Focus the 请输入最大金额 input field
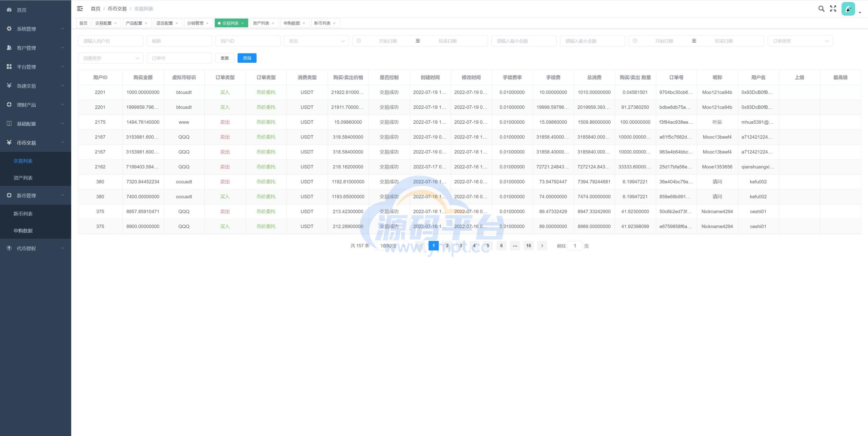 (592, 41)
